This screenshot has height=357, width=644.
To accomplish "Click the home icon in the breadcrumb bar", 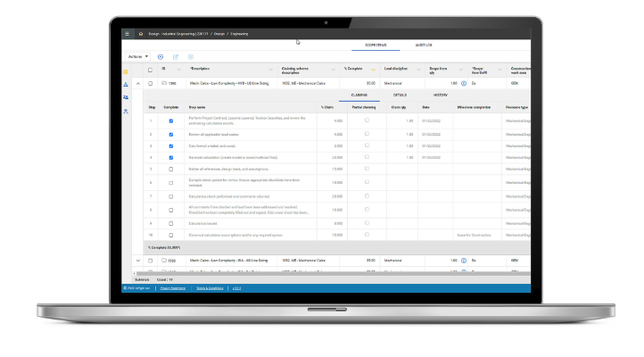I will 141,34.
